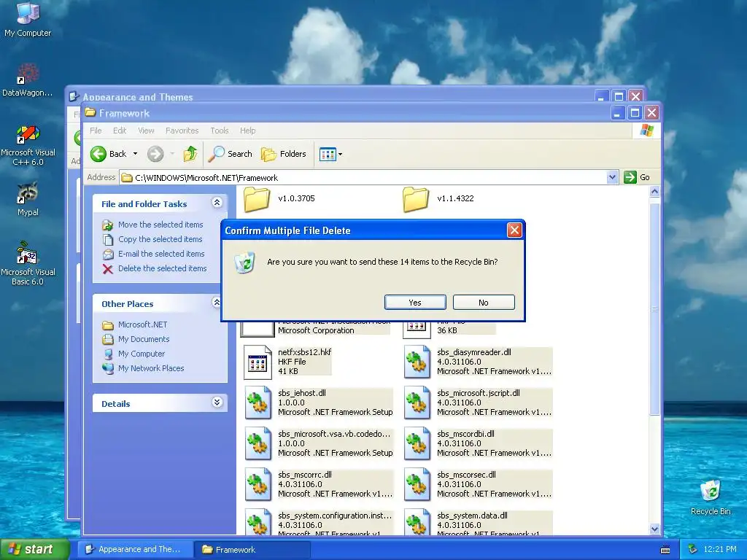Select My Computer desktop icon

point(28,13)
